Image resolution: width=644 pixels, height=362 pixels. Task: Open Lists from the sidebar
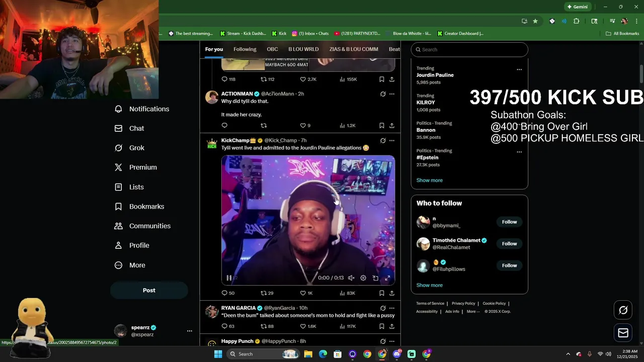[x=129, y=187]
